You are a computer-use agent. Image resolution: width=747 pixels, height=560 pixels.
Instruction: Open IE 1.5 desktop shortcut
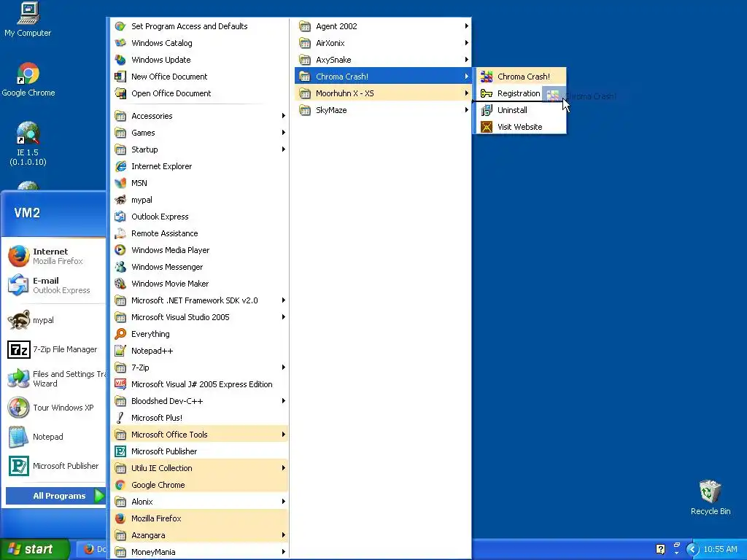tap(28, 143)
